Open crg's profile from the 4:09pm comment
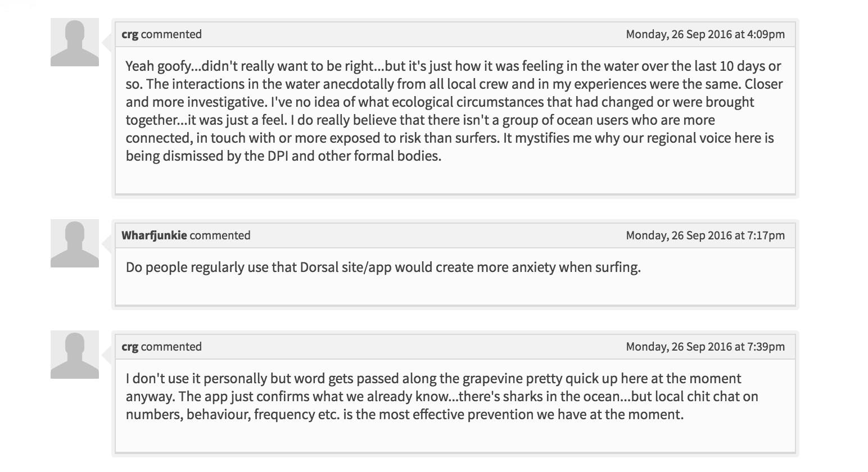Screen dimensions: 868x472 (x=130, y=34)
